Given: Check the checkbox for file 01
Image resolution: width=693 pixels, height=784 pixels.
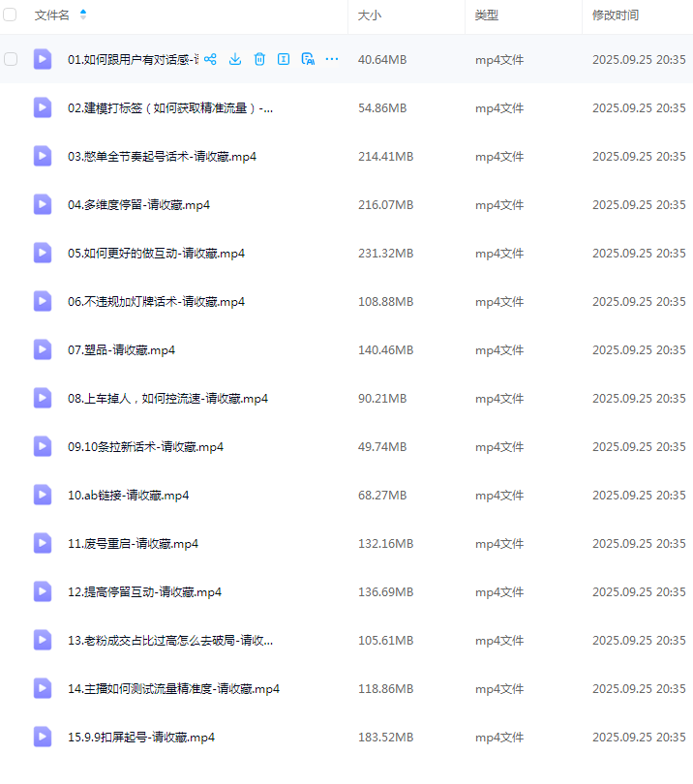Looking at the screenshot, I should coord(11,59).
